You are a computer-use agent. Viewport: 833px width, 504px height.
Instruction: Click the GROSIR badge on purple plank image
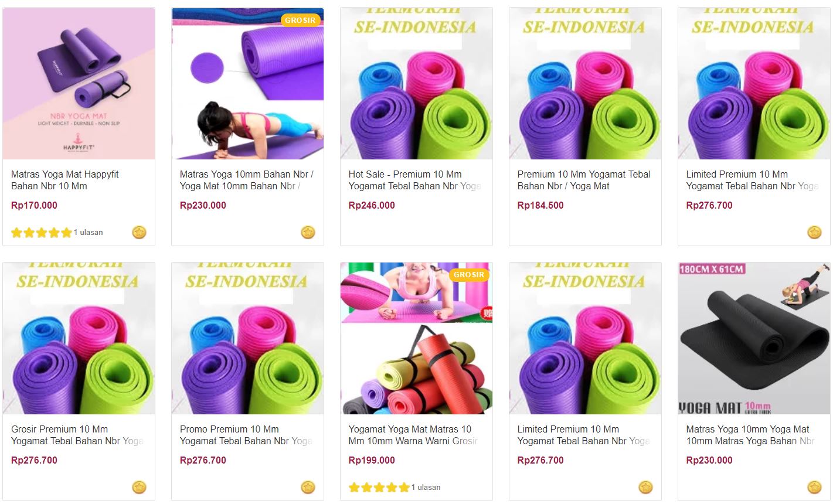point(300,20)
